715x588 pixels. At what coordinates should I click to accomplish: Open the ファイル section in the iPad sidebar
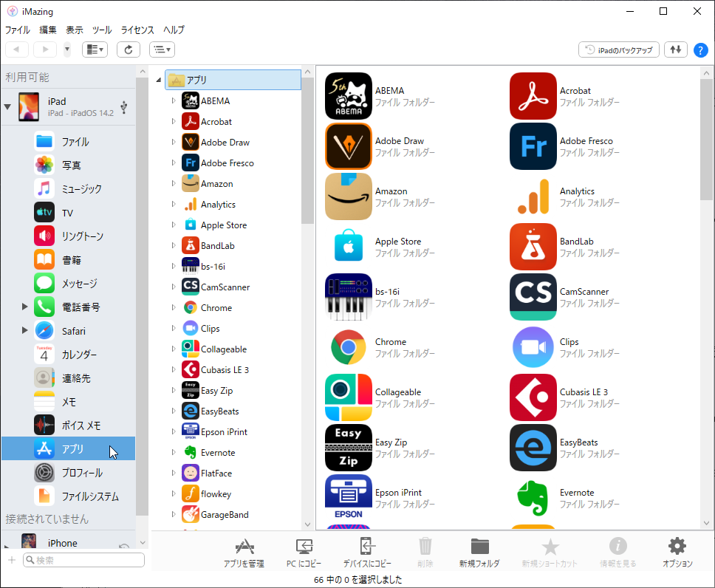pos(69,141)
